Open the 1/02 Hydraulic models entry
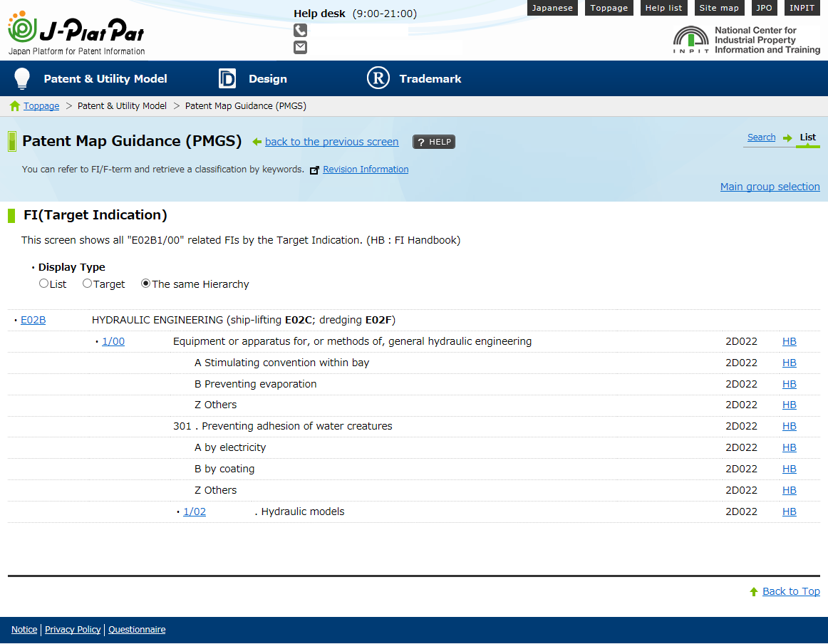This screenshot has width=828, height=644. [x=195, y=512]
